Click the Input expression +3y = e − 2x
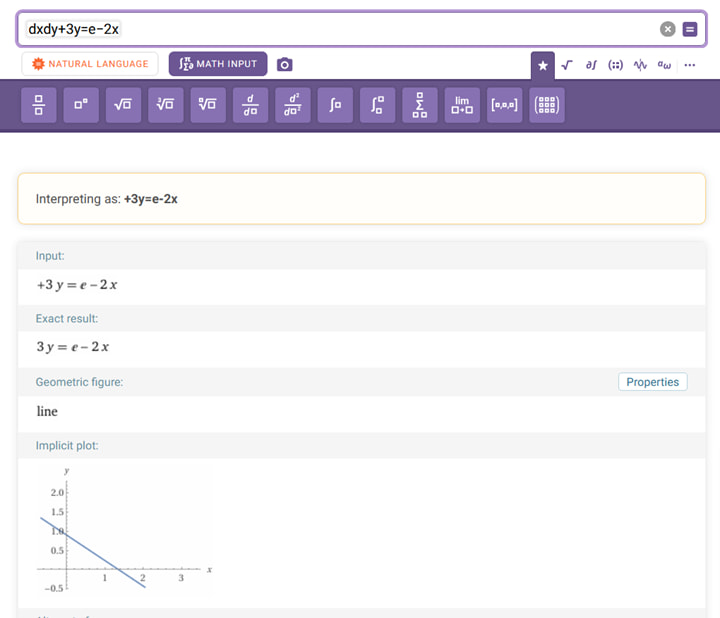This screenshot has height=618, width=720. pos(77,285)
